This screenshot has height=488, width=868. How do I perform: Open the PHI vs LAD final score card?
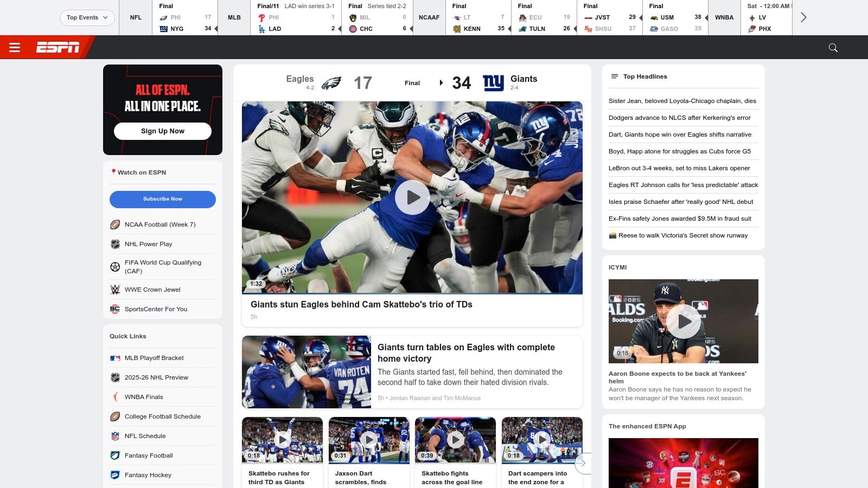[x=296, y=17]
